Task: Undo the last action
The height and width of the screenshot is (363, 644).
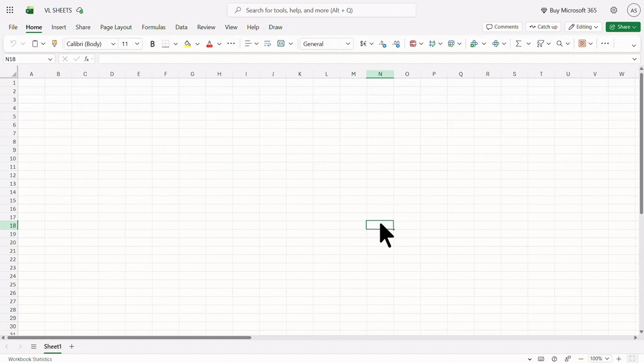Action: (x=13, y=44)
